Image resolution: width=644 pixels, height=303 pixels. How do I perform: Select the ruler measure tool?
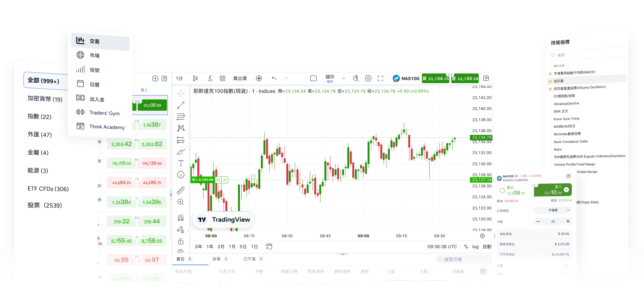point(181,190)
